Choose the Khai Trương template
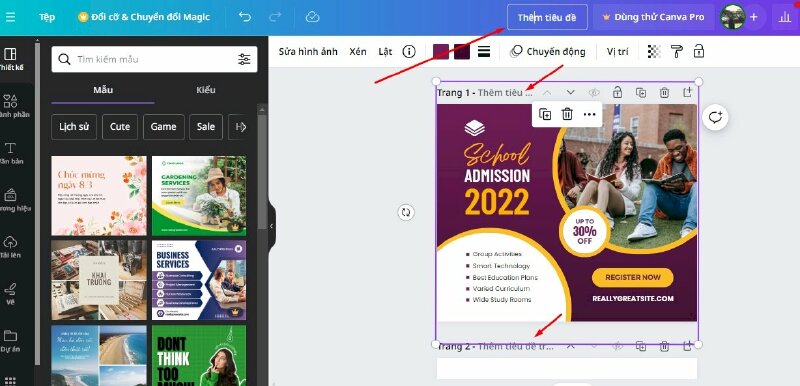 click(99, 280)
